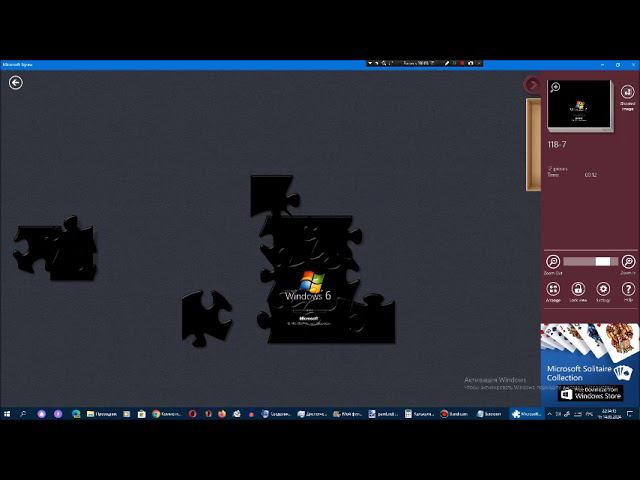Click the red record button on the recorder bar
The image size is (640, 480).
[462, 63]
